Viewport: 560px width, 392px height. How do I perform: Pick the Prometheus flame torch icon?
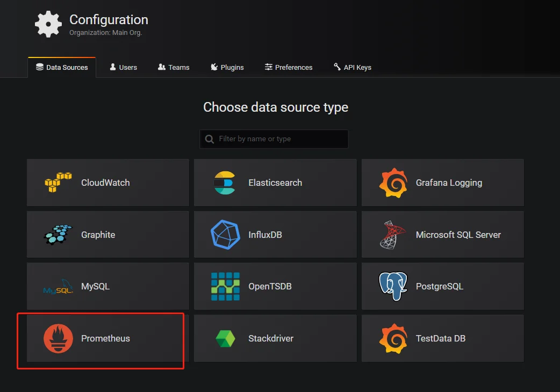click(58, 338)
